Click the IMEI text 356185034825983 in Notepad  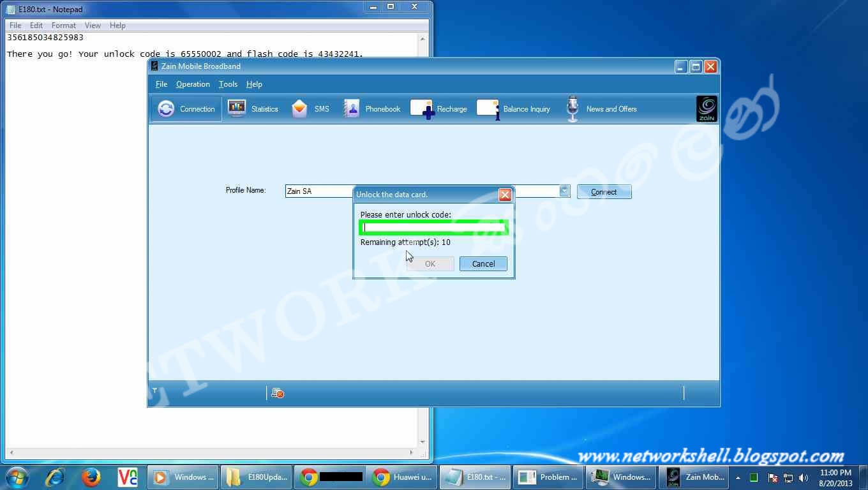(x=45, y=38)
